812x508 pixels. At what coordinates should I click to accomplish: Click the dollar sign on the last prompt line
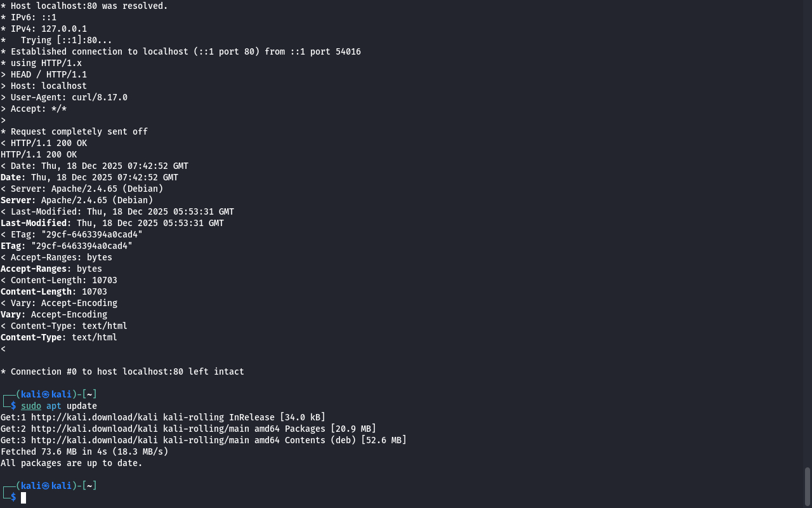(x=13, y=497)
